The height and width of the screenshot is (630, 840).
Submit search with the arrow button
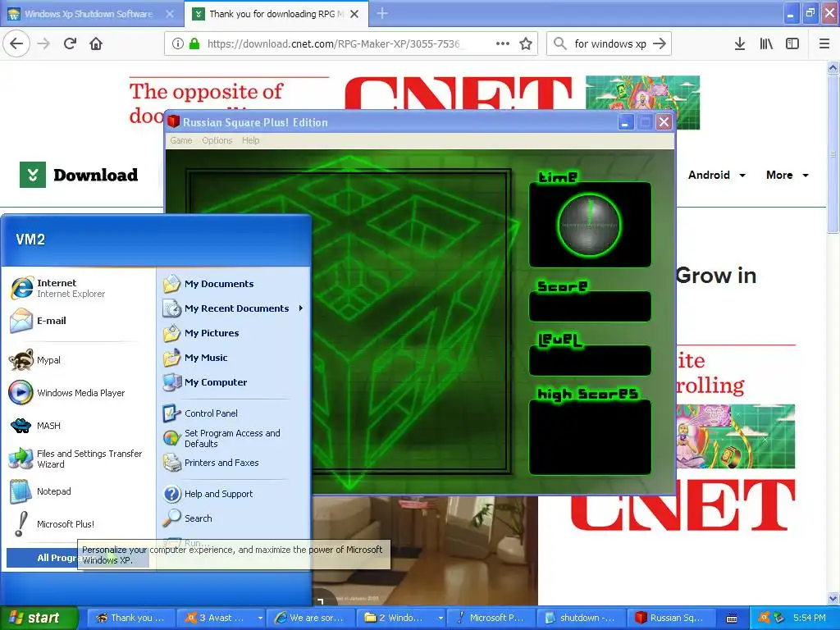[x=660, y=43]
